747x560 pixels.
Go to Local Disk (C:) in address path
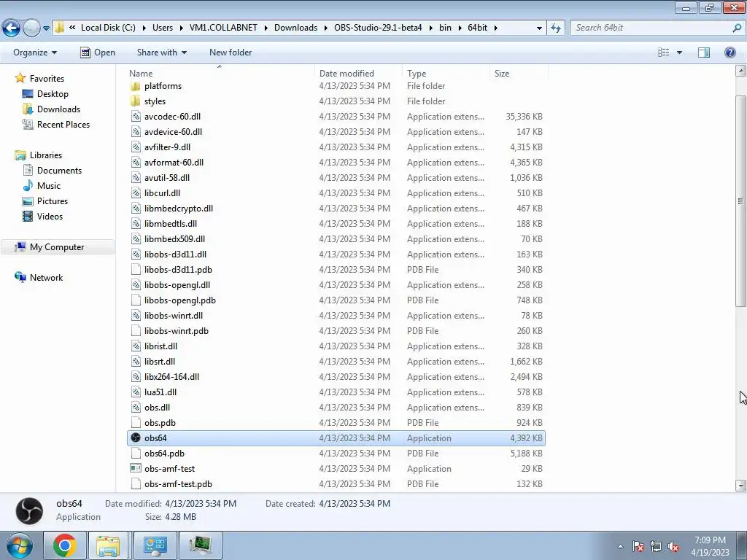pos(108,28)
